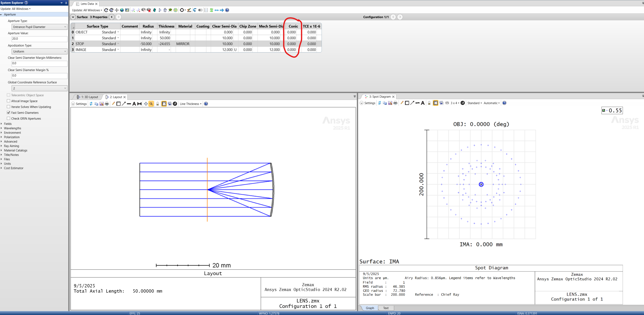Activate the pencil annotation tool in Layout
Viewport: 644px width, 315px height.
pyautogui.click(x=114, y=103)
